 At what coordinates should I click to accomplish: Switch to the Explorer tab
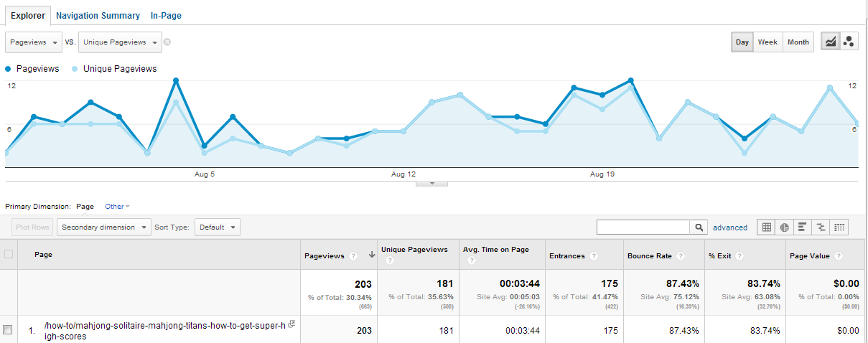click(28, 15)
